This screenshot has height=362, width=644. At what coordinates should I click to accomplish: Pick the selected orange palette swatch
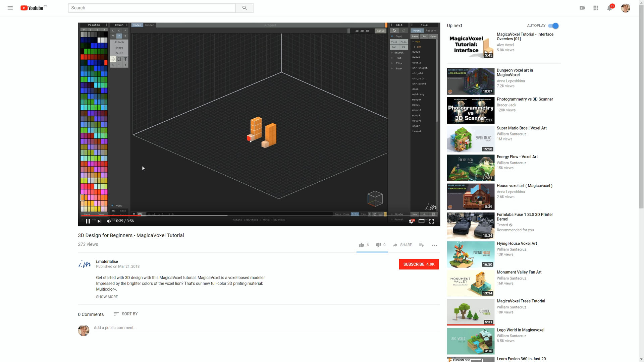click(x=82, y=198)
